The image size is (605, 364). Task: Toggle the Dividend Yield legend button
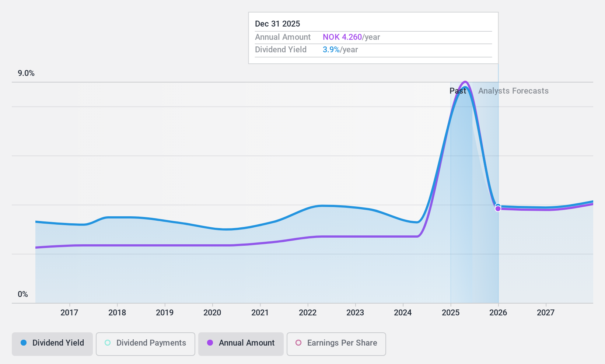coord(52,344)
